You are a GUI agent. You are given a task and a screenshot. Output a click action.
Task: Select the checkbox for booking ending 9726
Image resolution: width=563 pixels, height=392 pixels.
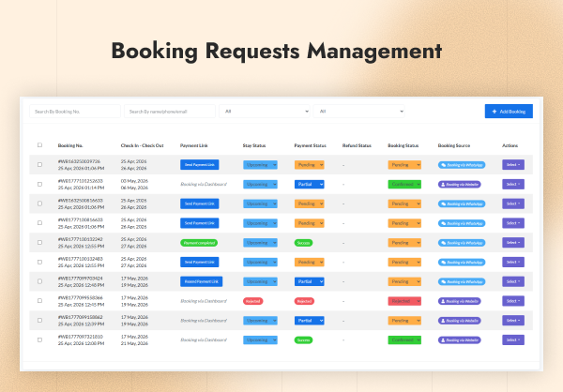[39, 165]
